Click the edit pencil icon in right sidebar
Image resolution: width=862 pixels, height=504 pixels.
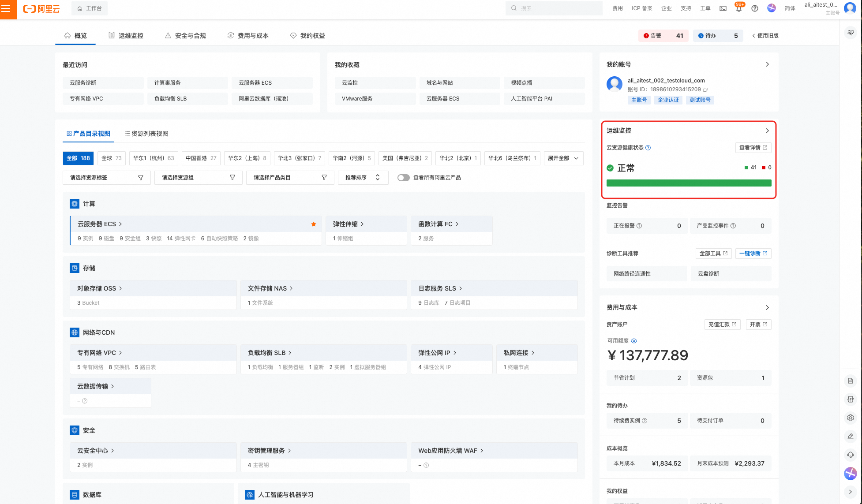pos(851,436)
